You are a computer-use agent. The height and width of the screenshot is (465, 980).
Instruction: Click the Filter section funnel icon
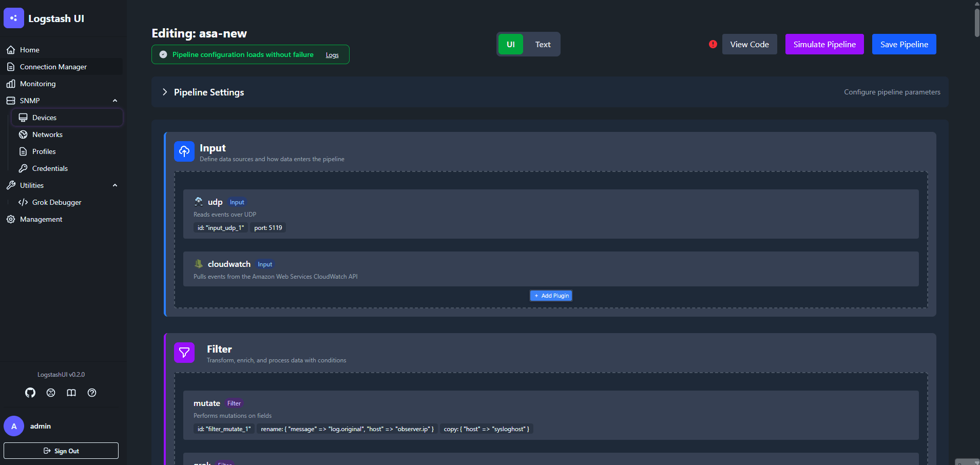[x=184, y=353]
